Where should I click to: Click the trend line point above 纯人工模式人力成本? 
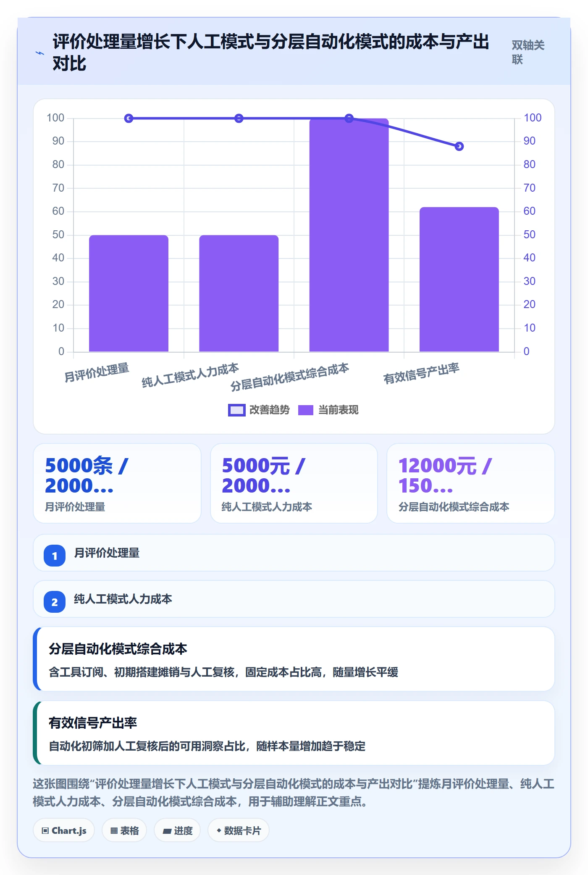click(x=239, y=119)
